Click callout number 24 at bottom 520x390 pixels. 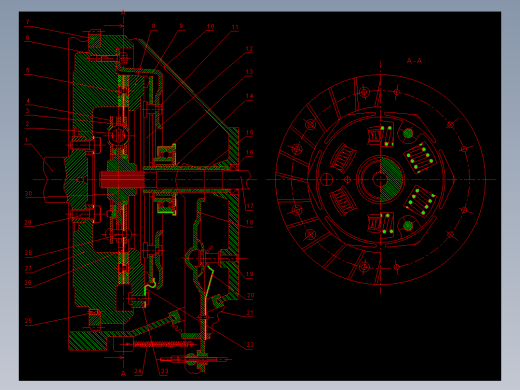(138, 371)
